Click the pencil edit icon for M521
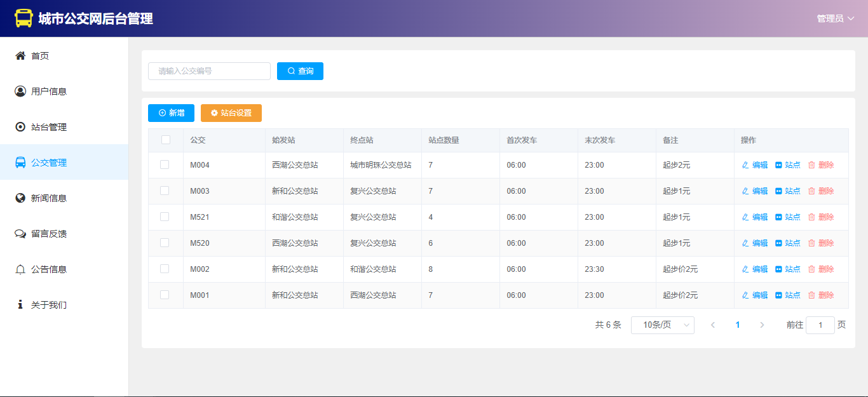Viewport: 868px width, 397px height. click(x=745, y=217)
